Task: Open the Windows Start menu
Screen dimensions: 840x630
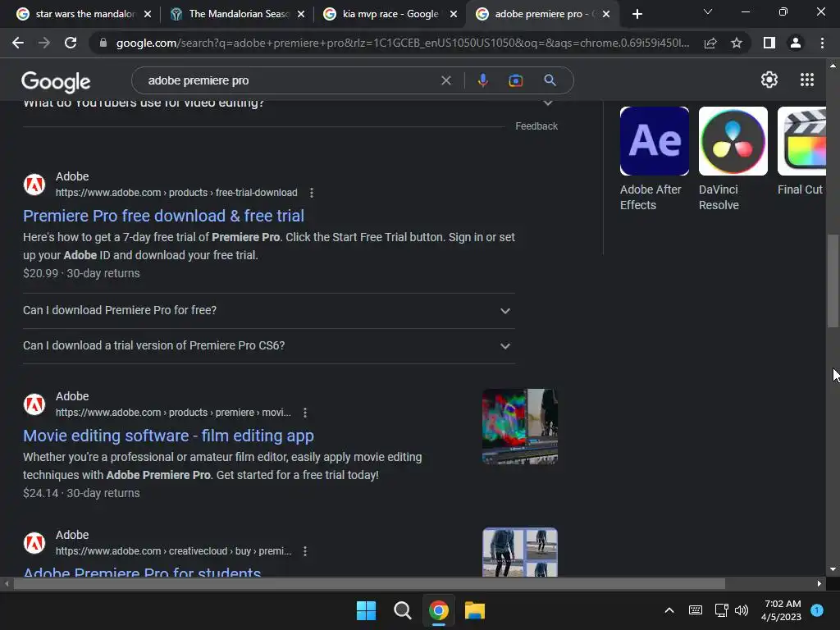Action: (x=367, y=610)
